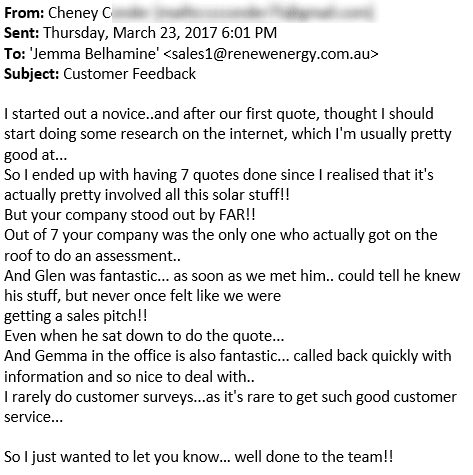Click the text 'getting a sales pitch!!'
Screen dimensions: 473x475
tap(76, 316)
